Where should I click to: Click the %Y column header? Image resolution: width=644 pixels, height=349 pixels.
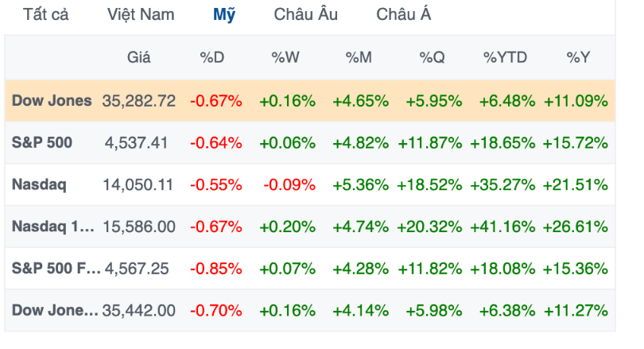coord(578,57)
